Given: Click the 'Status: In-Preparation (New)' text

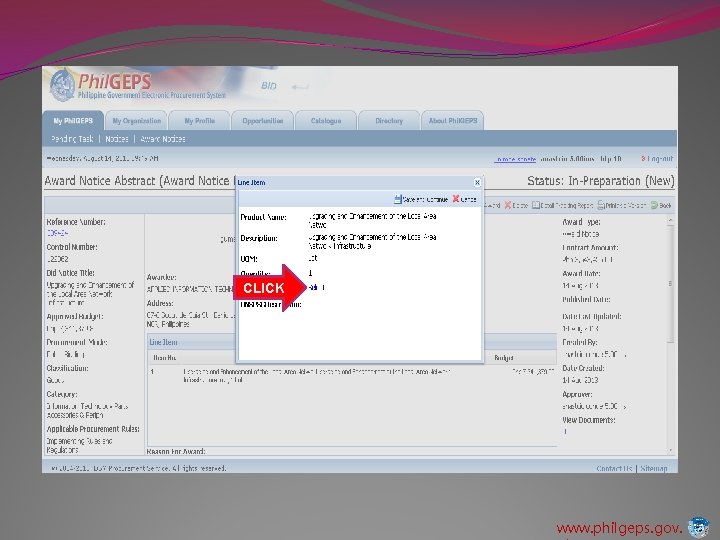Looking at the screenshot, I should (x=601, y=181).
